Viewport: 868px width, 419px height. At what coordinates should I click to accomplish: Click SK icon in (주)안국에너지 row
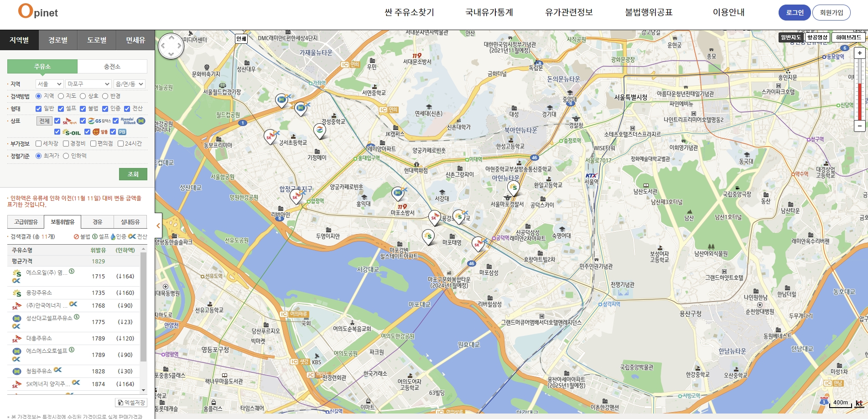pyautogui.click(x=17, y=306)
